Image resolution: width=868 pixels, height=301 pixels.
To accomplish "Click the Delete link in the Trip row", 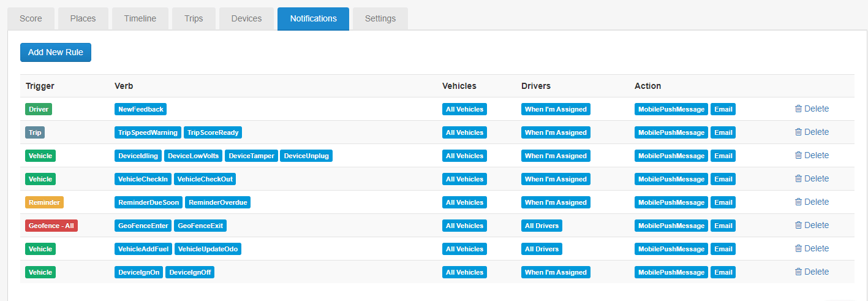I will tap(817, 132).
